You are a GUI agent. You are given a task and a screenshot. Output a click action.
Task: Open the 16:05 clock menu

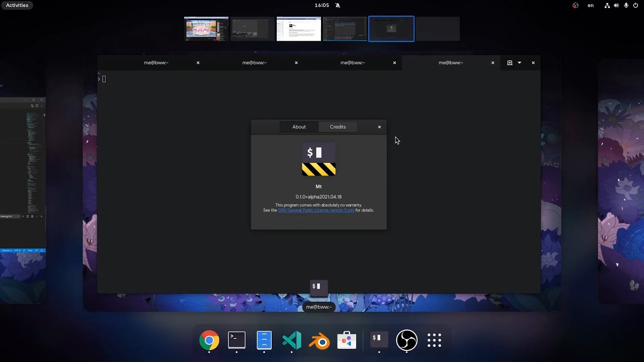coord(321,5)
